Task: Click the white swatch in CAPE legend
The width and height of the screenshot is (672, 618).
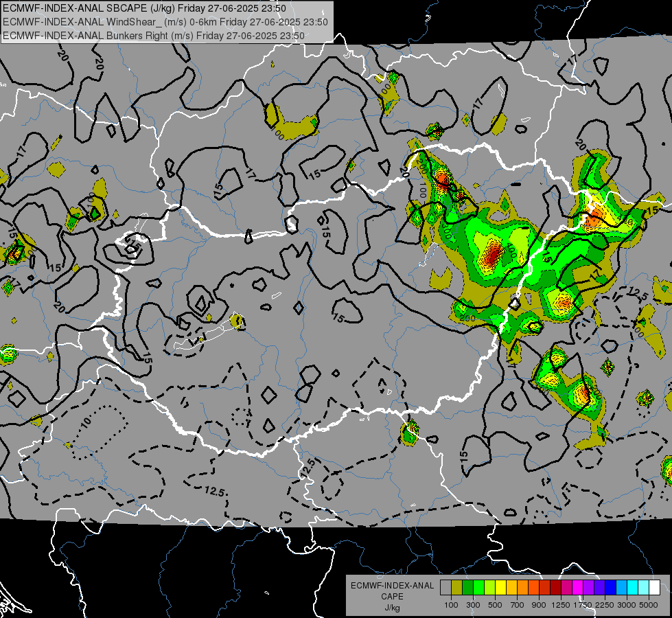Action: pyautogui.click(x=655, y=588)
